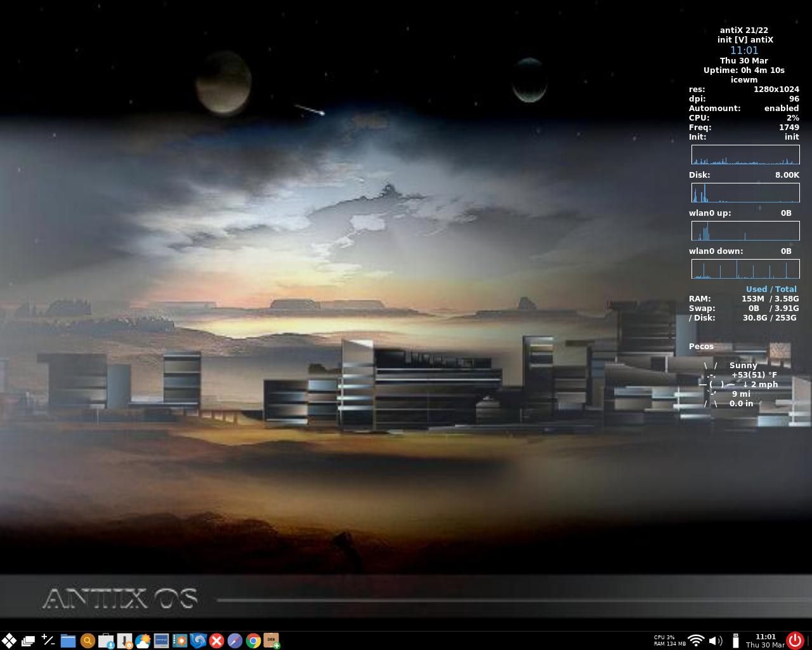Click the 'wlan0 up:' label
Screen dimensions: 812x650
[x=710, y=213]
